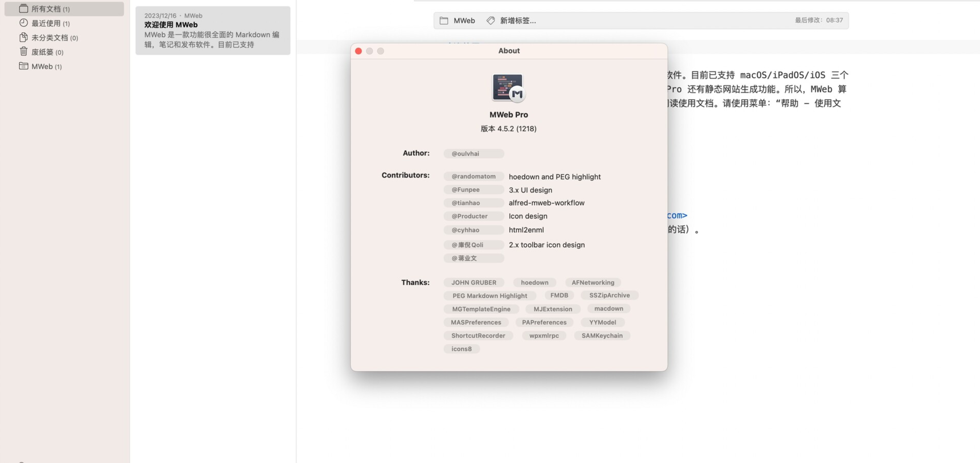This screenshot has height=463, width=980.
Task: Click the MASPreferences thanks button
Action: [x=476, y=322]
